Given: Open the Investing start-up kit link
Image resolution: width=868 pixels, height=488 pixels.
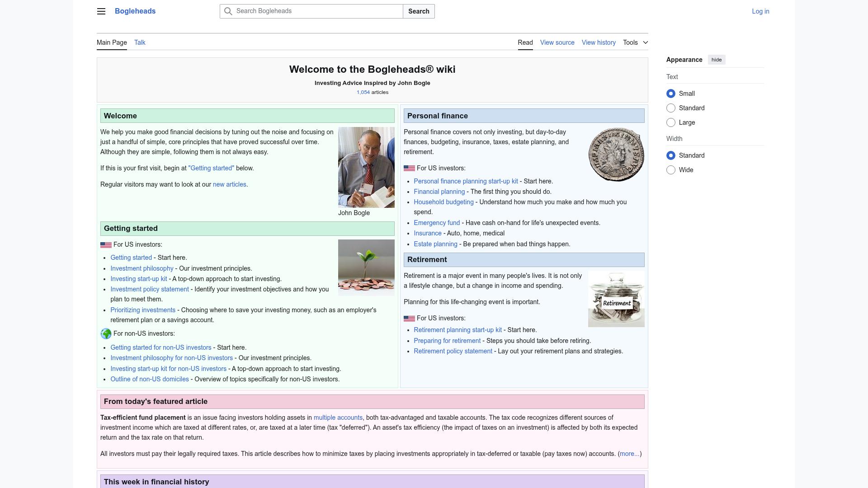Looking at the screenshot, I should [139, 279].
